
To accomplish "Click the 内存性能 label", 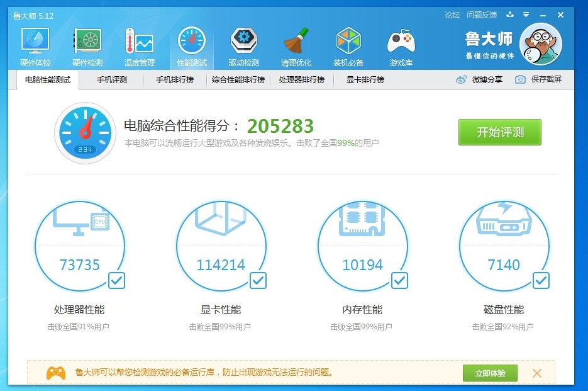I will [x=362, y=310].
